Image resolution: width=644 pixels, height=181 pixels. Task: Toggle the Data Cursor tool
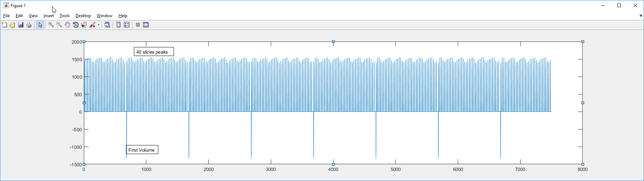pos(84,25)
